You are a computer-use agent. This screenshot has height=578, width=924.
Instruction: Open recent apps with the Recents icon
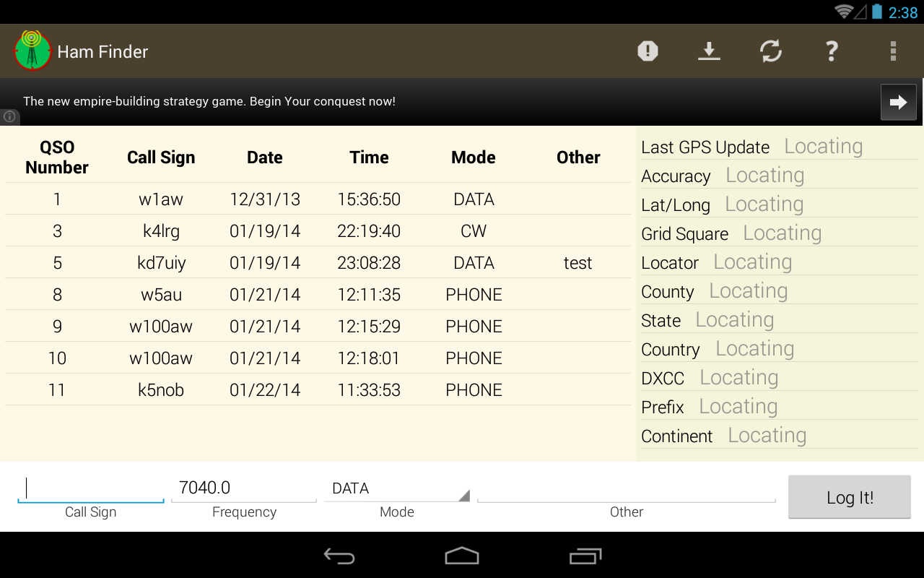click(585, 556)
